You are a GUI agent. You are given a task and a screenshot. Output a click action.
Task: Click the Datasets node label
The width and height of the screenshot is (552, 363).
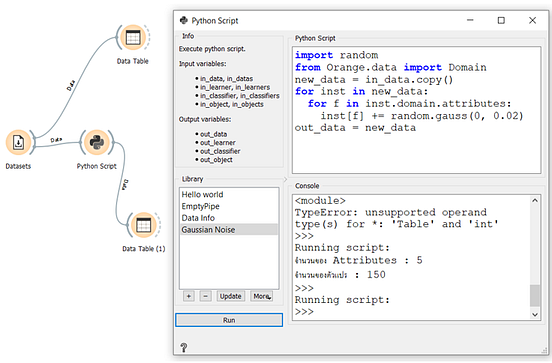[18, 166]
